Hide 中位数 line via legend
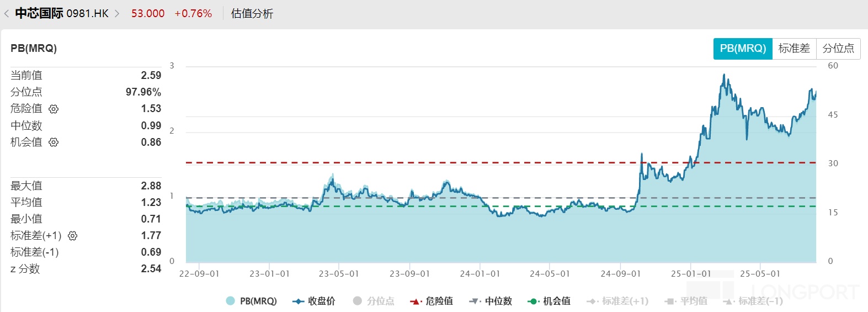The height and width of the screenshot is (312, 868). [491, 301]
